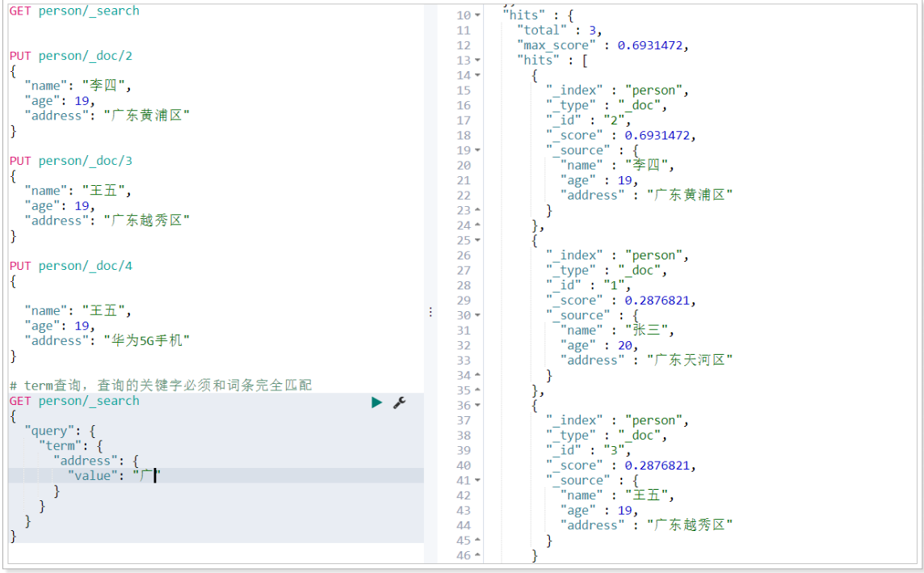The height and width of the screenshot is (573, 924).
Task: Click the "query": { line in the request
Action: coord(60,431)
